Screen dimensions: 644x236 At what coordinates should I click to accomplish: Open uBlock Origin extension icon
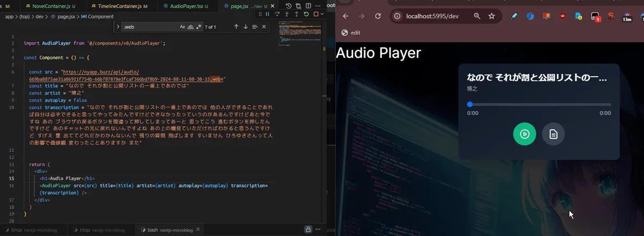click(x=563, y=16)
